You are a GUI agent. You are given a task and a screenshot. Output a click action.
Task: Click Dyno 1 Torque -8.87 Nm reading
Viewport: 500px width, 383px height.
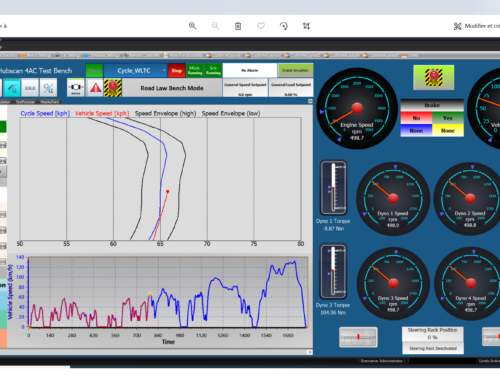click(x=333, y=229)
